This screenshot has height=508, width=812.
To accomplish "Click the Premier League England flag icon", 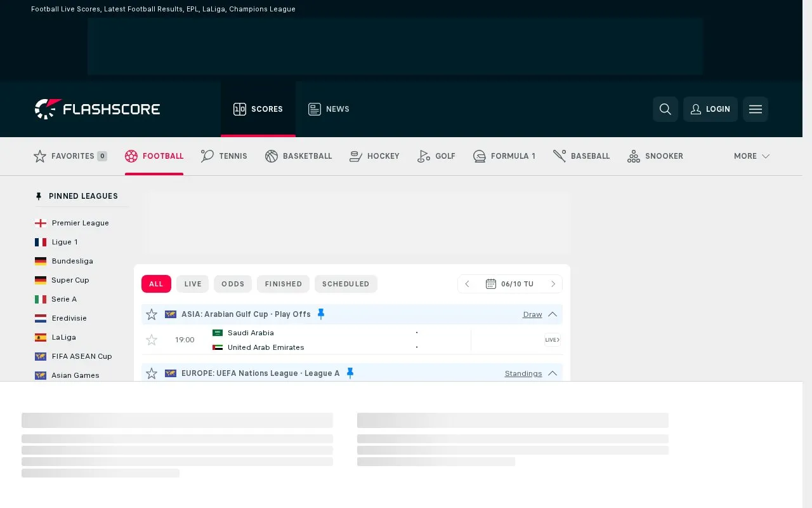I will coord(41,223).
